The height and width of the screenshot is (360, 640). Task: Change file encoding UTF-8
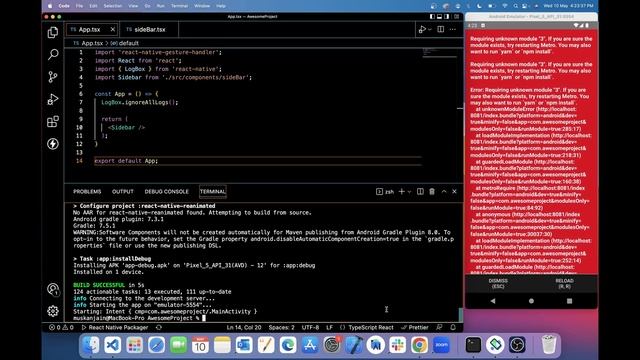pos(310,327)
